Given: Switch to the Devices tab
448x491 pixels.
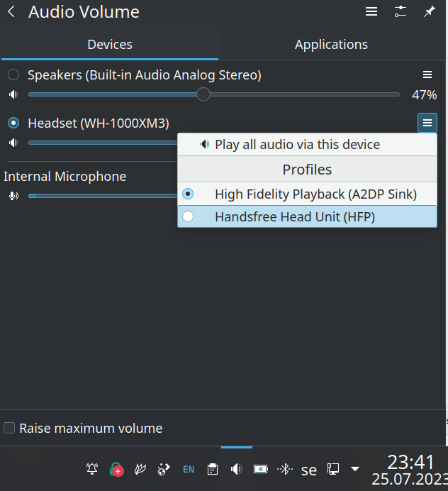Looking at the screenshot, I should click(110, 45).
